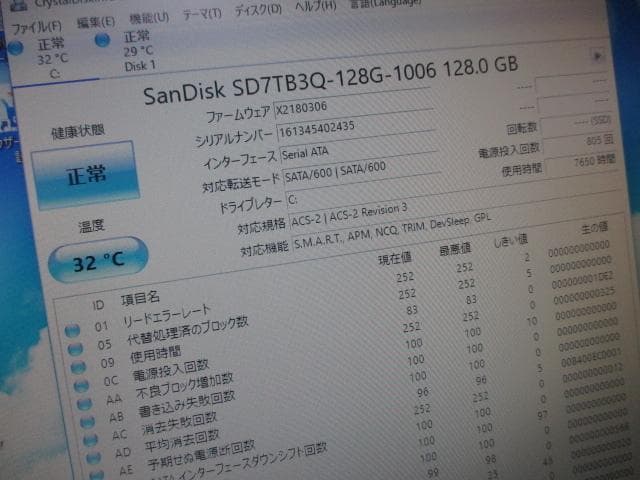Click status icon for row 01 リードエラーレート
This screenshot has width=640, height=480.
coord(72,330)
